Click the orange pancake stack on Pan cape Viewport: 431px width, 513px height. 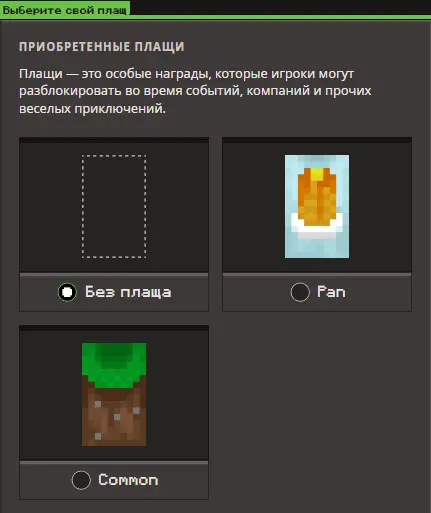(317, 198)
